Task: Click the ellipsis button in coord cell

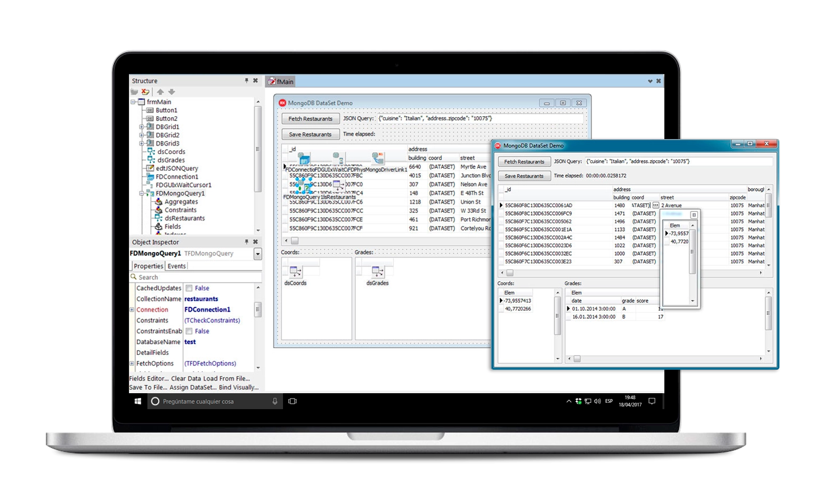Action: (655, 205)
